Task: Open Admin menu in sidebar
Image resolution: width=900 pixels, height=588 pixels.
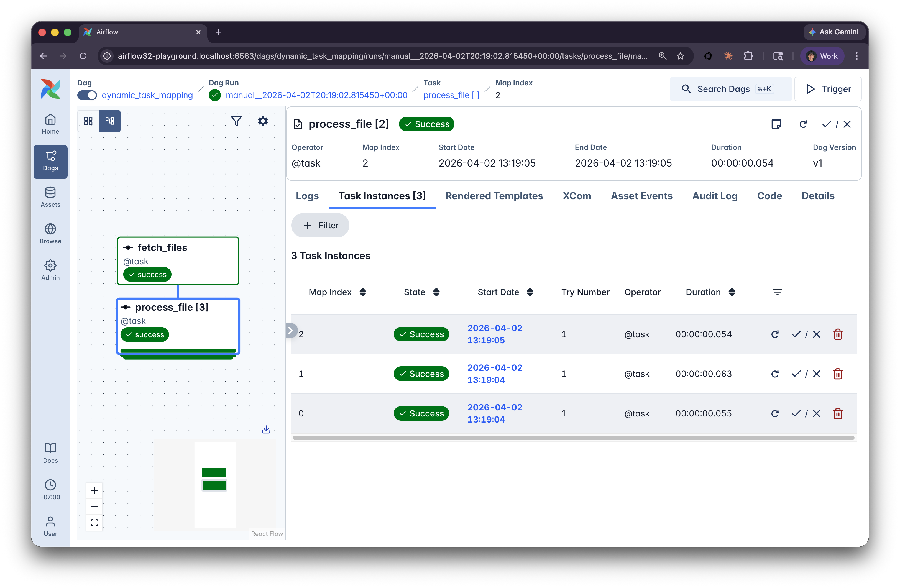Action: (50, 270)
